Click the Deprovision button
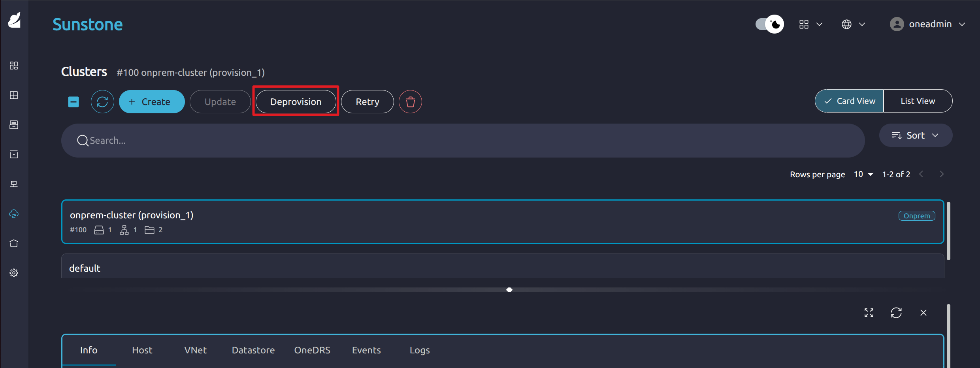The image size is (980, 368). [x=296, y=102]
